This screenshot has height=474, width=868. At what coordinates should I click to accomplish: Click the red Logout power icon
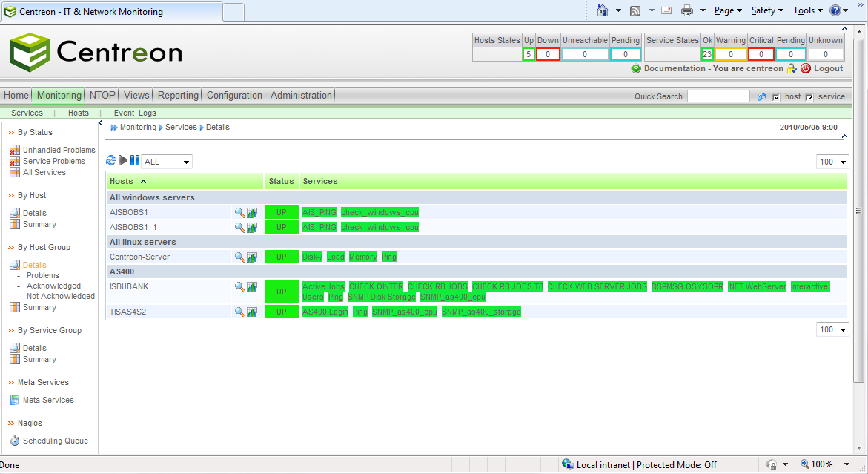tap(806, 69)
